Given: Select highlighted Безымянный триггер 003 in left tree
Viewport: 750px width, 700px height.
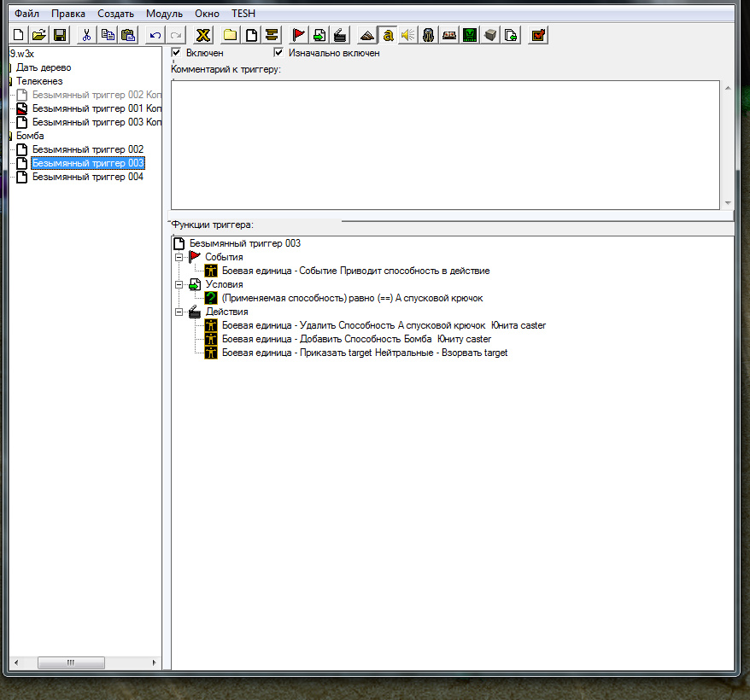Looking at the screenshot, I should pos(88,163).
